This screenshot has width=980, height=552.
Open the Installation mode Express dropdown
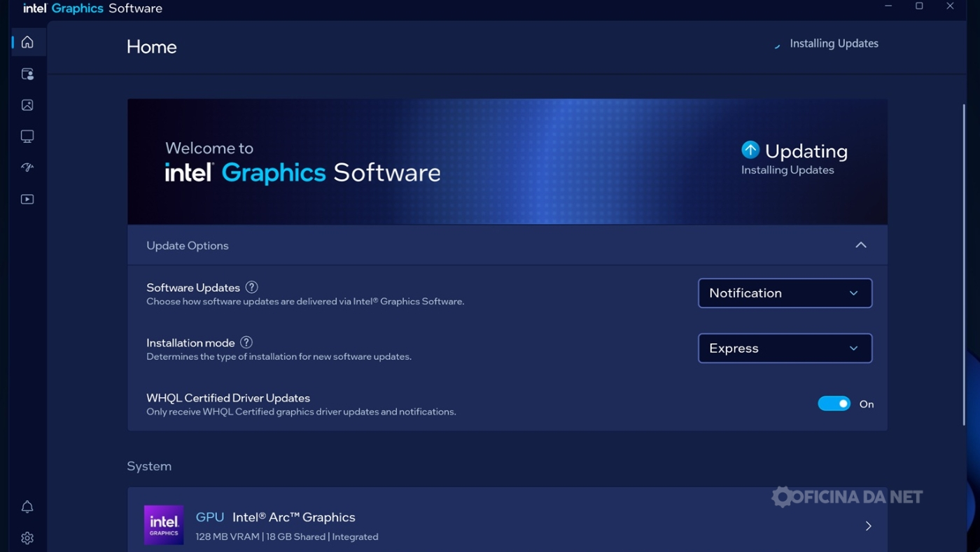pyautogui.click(x=785, y=348)
